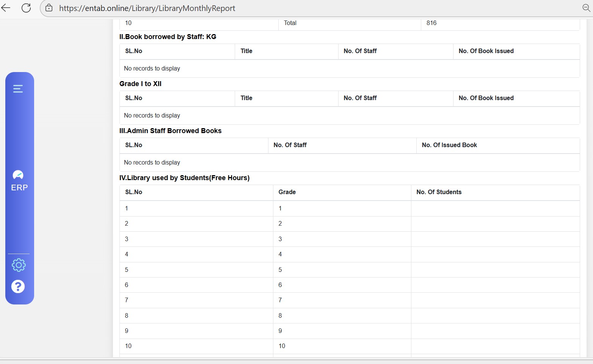Click the Total value 816 cell

(x=431, y=23)
